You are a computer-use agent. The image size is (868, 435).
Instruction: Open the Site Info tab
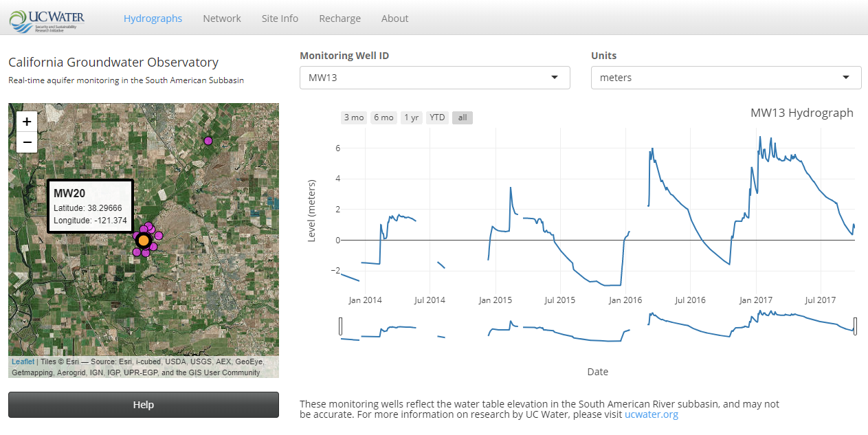click(x=280, y=19)
